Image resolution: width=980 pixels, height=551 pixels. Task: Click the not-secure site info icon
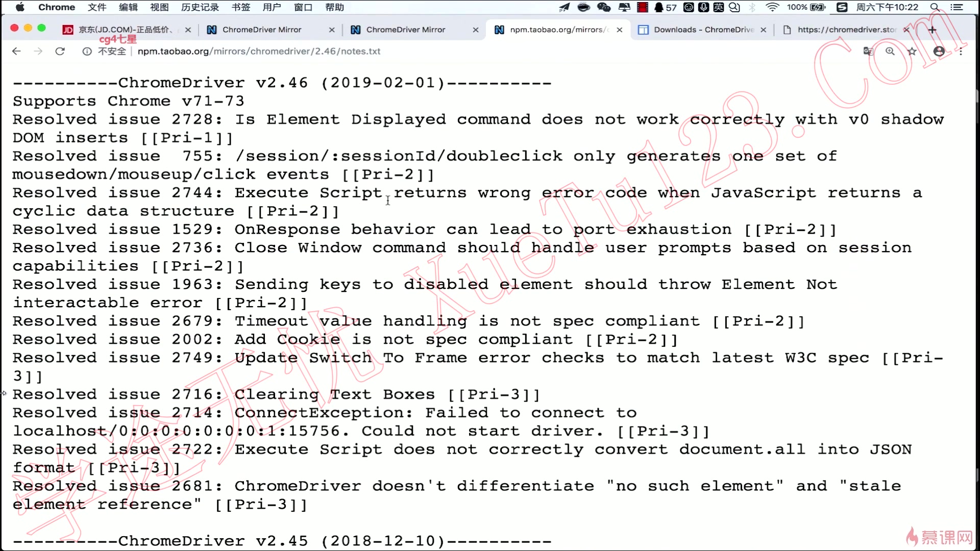(87, 51)
